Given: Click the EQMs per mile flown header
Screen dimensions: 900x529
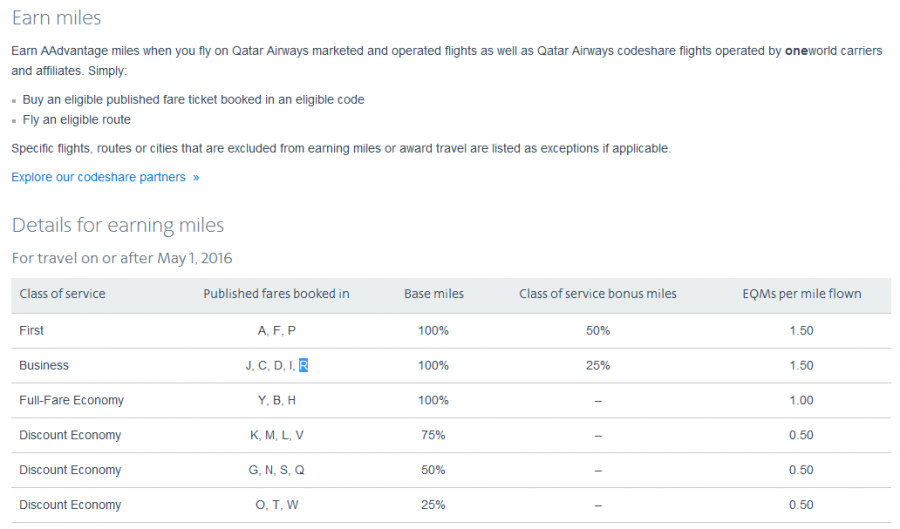Looking at the screenshot, I should (799, 294).
